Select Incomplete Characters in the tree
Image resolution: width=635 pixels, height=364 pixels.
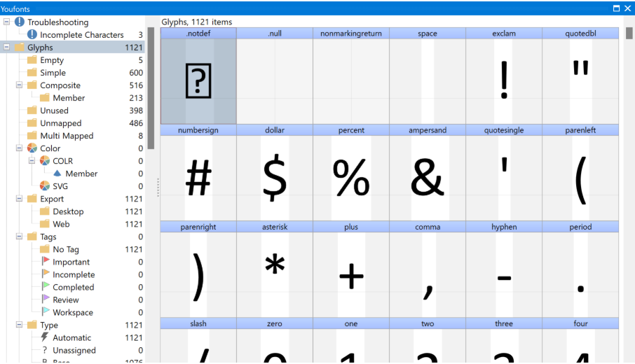(x=81, y=35)
